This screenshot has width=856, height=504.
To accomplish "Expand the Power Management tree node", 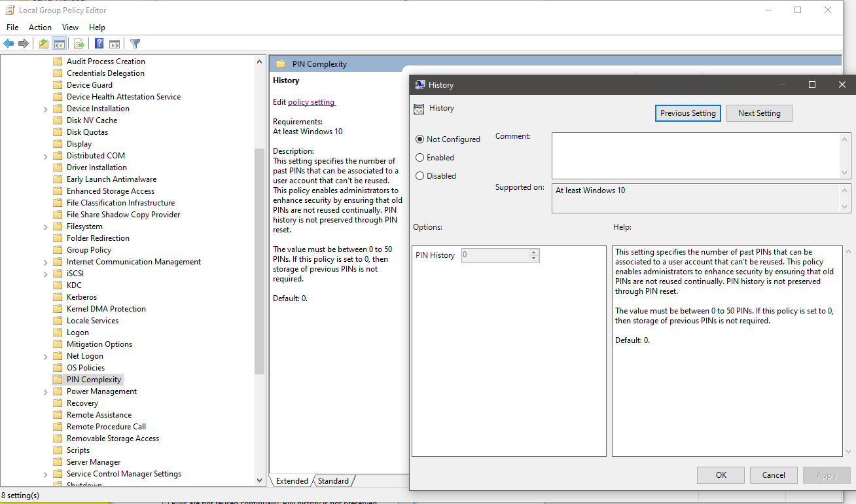I will pyautogui.click(x=45, y=391).
